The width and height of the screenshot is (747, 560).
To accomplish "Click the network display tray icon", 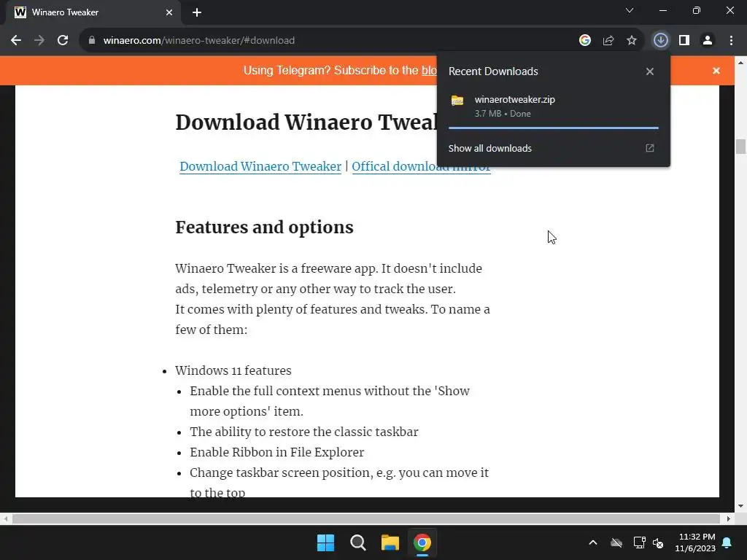I will point(639,542).
